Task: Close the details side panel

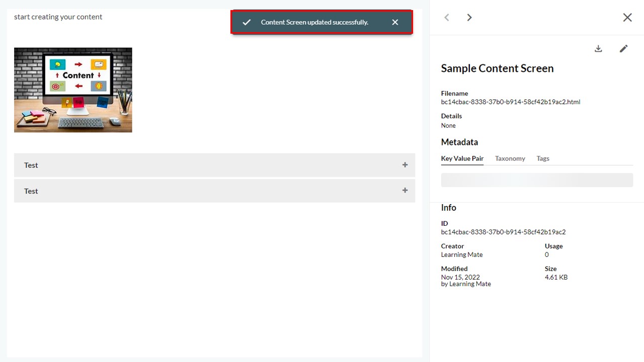Action: [x=627, y=18]
